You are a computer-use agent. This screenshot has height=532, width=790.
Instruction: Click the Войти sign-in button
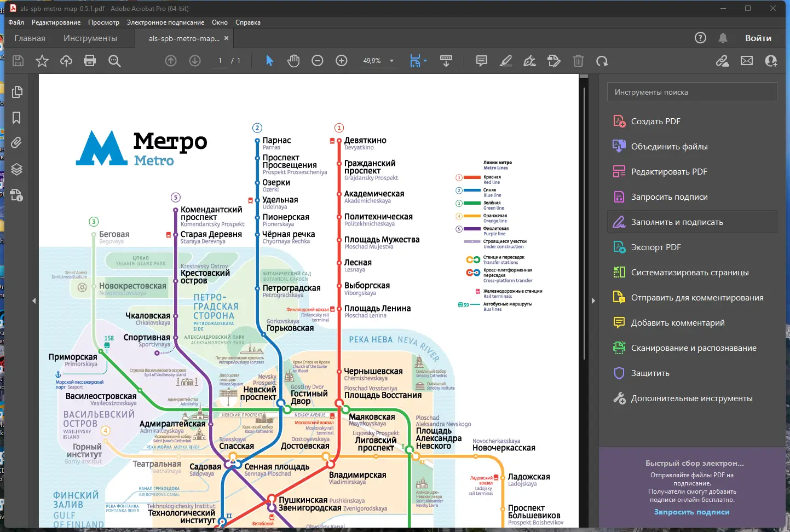pyautogui.click(x=758, y=38)
